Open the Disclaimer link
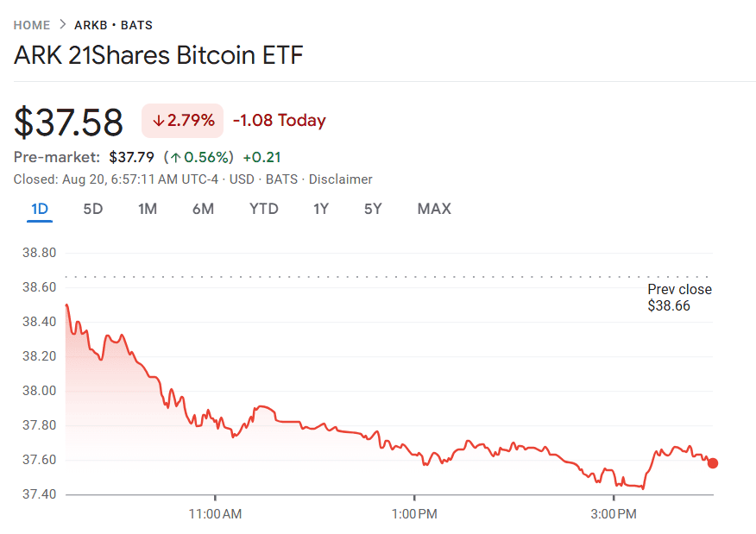The width and height of the screenshot is (756, 534). pyautogui.click(x=341, y=179)
